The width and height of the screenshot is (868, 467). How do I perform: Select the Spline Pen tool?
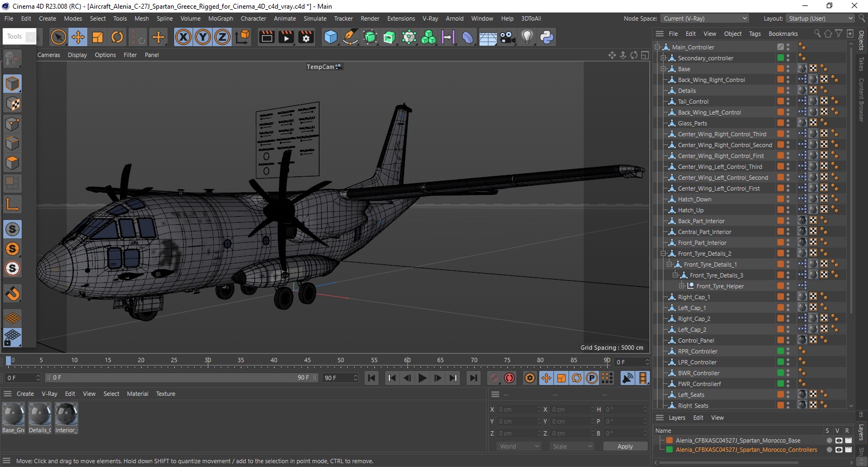[350, 37]
